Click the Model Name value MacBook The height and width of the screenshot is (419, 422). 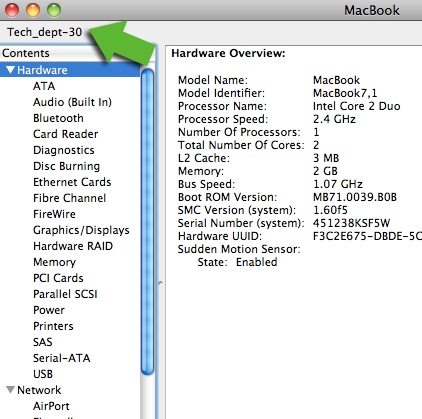tap(336, 80)
